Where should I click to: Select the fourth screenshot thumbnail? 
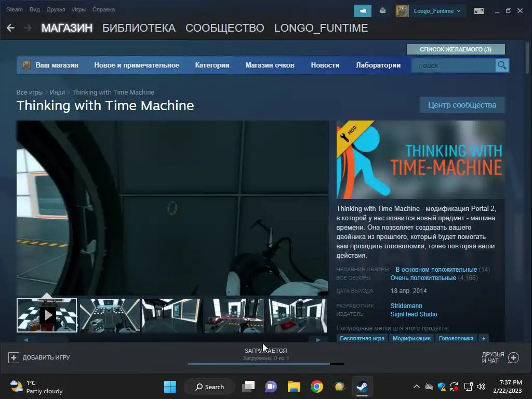click(234, 315)
